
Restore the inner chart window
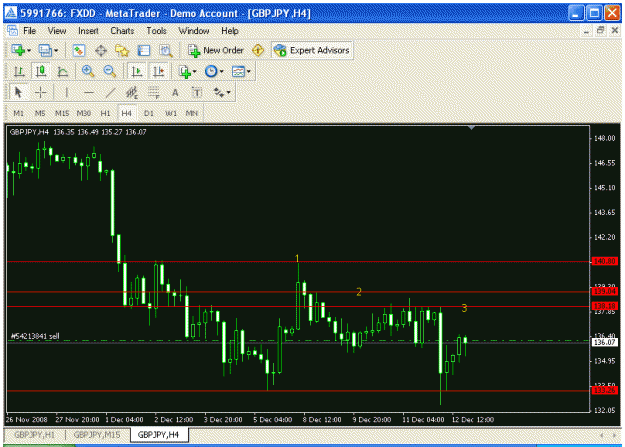coord(600,31)
